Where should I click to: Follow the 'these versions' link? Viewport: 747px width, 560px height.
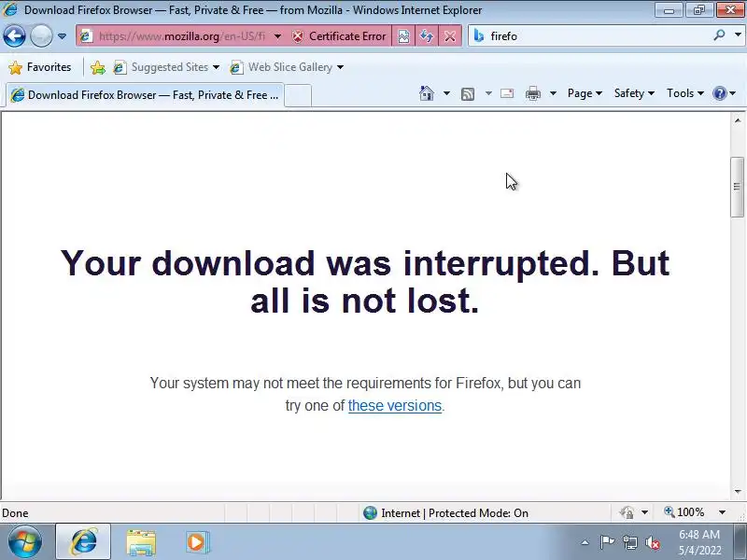(394, 406)
